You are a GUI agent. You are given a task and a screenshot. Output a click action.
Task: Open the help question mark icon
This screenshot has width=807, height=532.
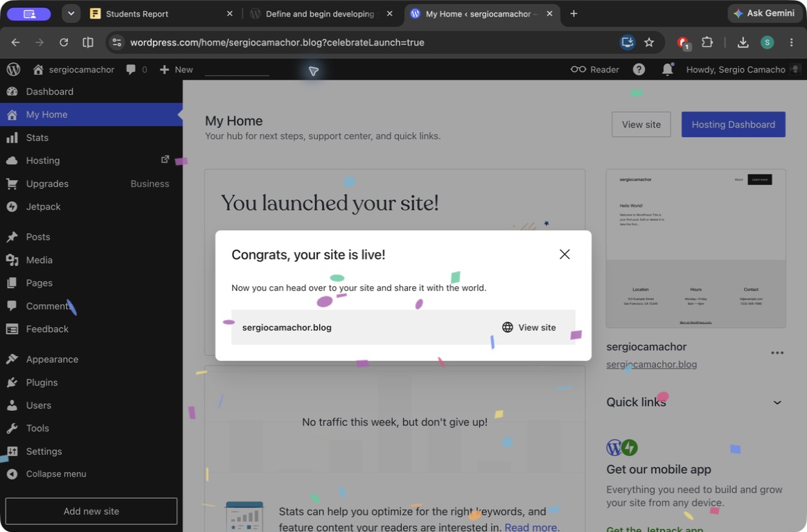click(x=639, y=69)
